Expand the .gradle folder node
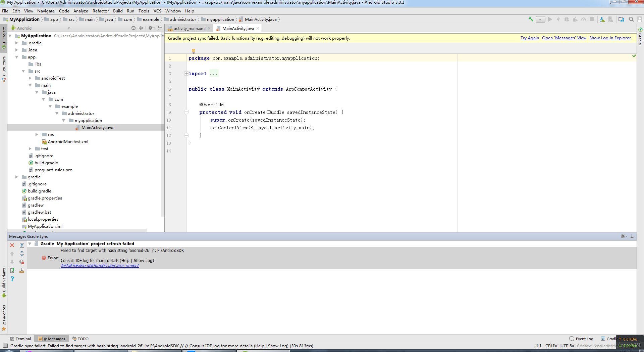Viewport: 644px width, 352px height. (16, 43)
